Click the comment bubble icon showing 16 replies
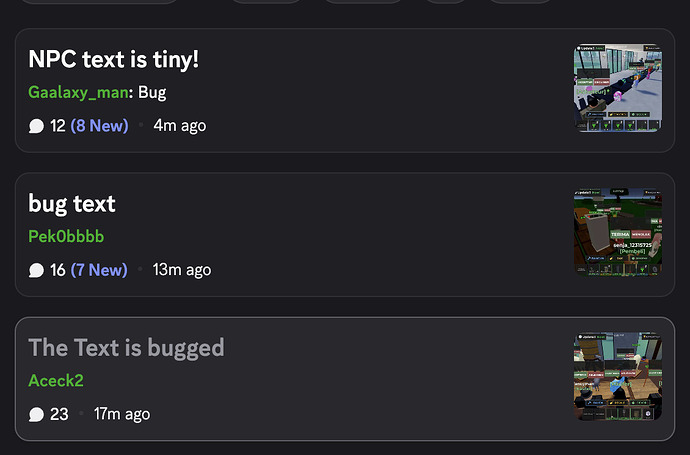Image resolution: width=690 pixels, height=455 pixels. (x=36, y=270)
